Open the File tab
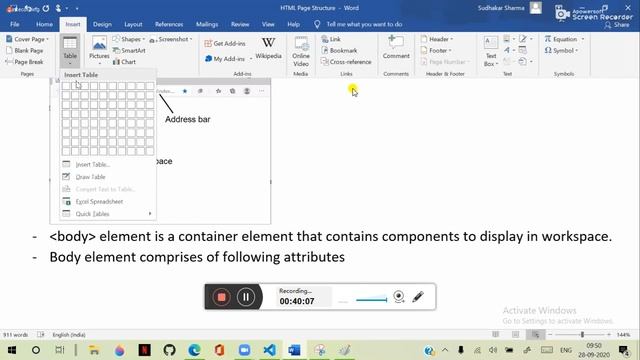Screen dimensions: 640x360 pos(15,24)
